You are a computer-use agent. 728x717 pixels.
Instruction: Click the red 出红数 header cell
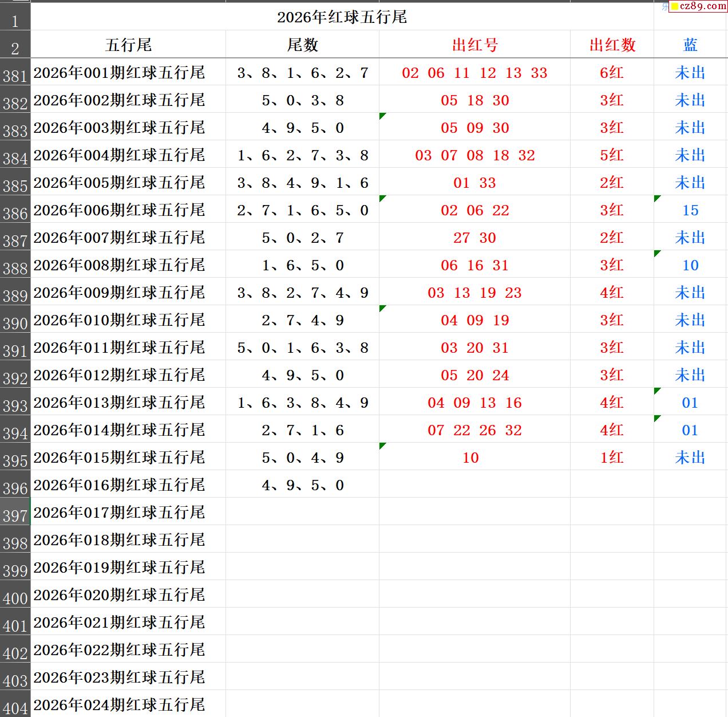pos(612,45)
